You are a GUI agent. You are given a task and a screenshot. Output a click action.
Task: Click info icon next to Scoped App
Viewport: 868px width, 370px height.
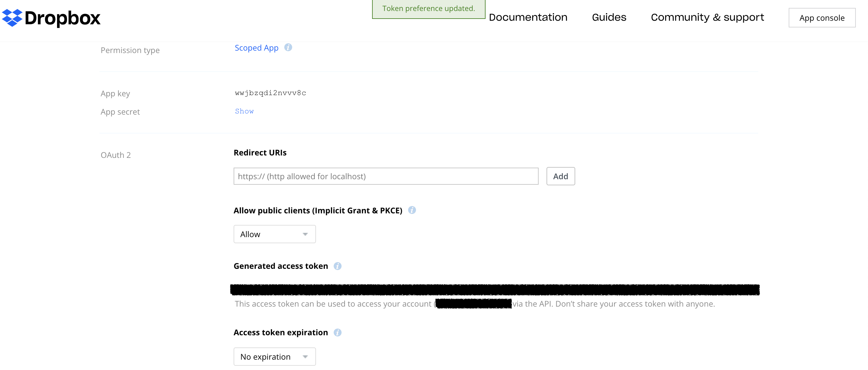288,48
